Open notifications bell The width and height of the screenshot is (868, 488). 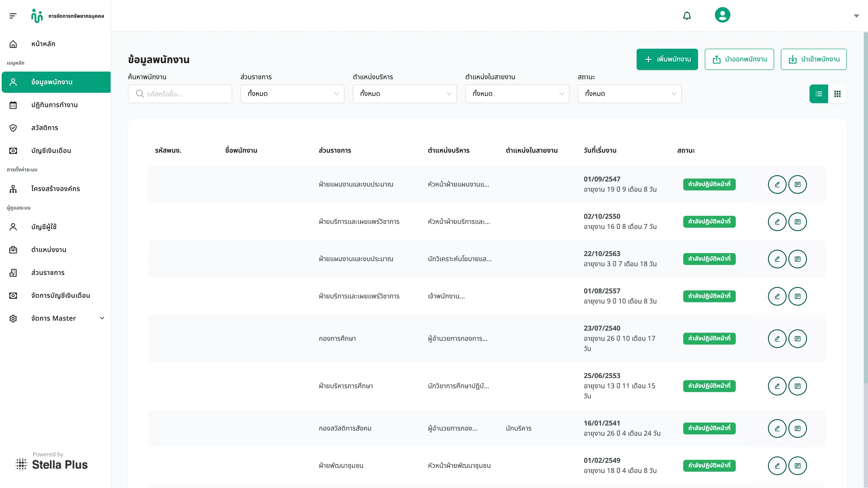[x=687, y=15]
